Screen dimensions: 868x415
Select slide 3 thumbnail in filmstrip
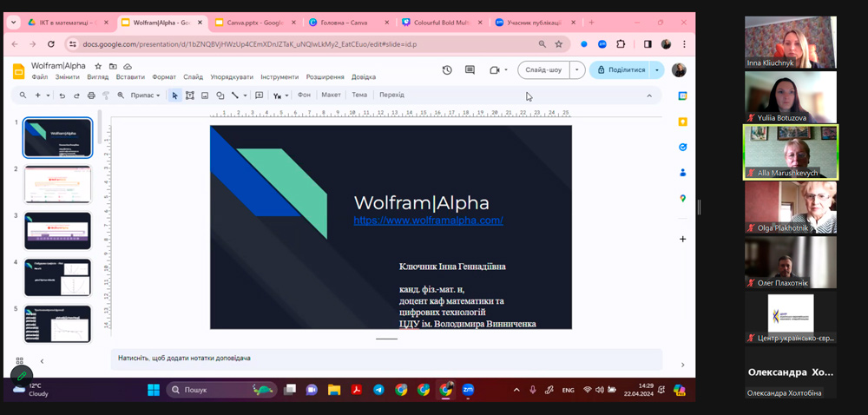tap(57, 231)
